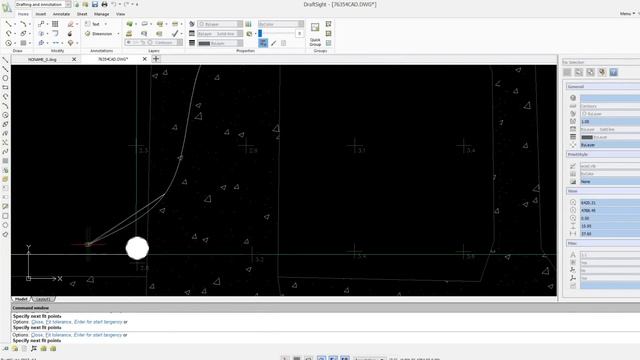Open file with the folder icon in title bar
Screen dimensions: 640x360
tap(85, 4)
